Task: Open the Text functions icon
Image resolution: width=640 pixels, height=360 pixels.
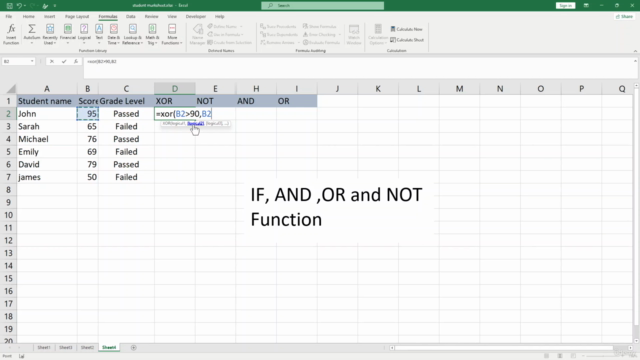Action: point(99,29)
